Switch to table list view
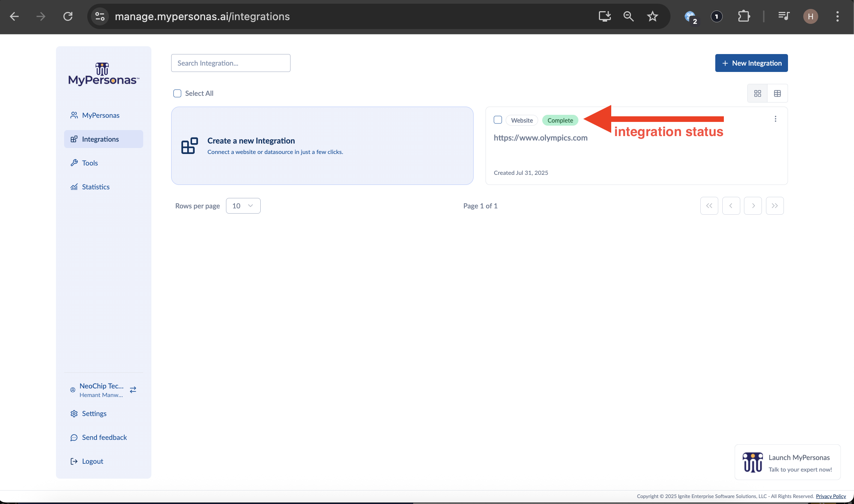 pos(778,94)
